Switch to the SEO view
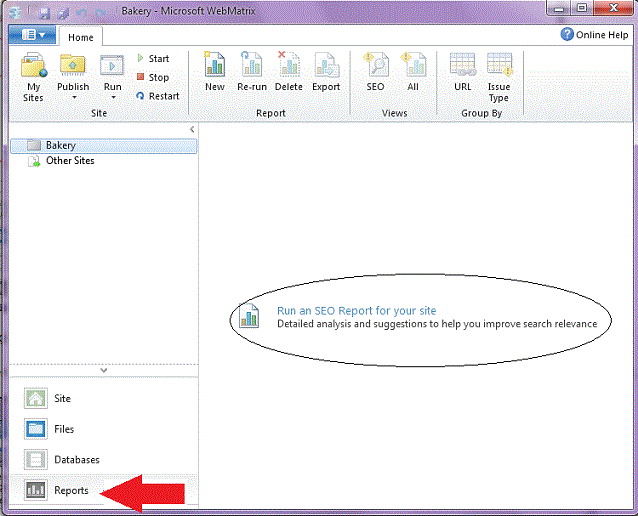Viewport: 638px width, 516px height. [x=375, y=71]
